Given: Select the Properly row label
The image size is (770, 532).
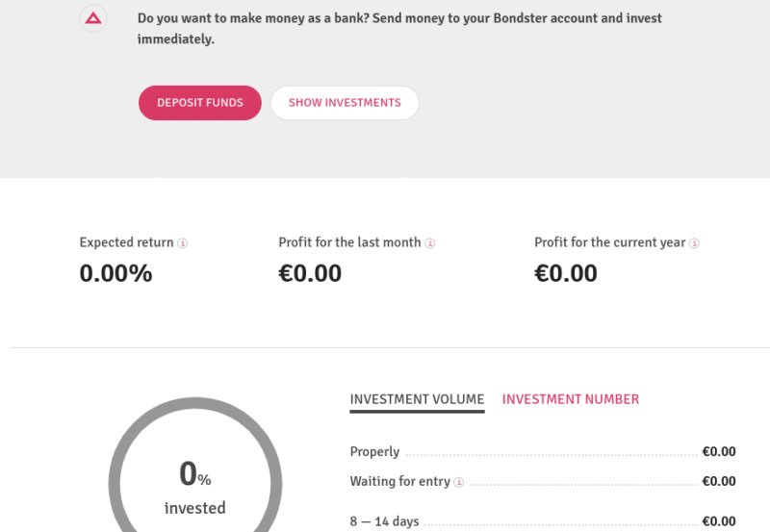Looking at the screenshot, I should pyautogui.click(x=374, y=451).
